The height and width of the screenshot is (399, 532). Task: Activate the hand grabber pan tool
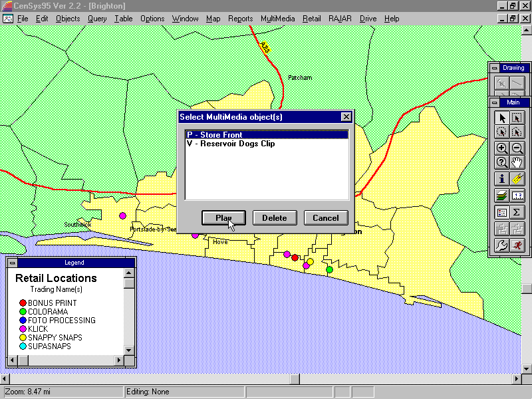tap(517, 163)
